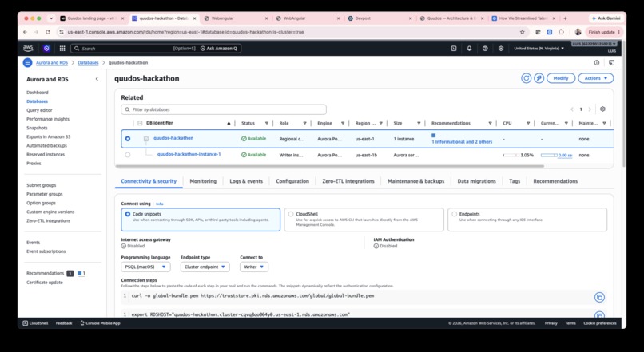Open the AWS help question-mark menu
The height and width of the screenshot is (352, 644).
point(485,49)
